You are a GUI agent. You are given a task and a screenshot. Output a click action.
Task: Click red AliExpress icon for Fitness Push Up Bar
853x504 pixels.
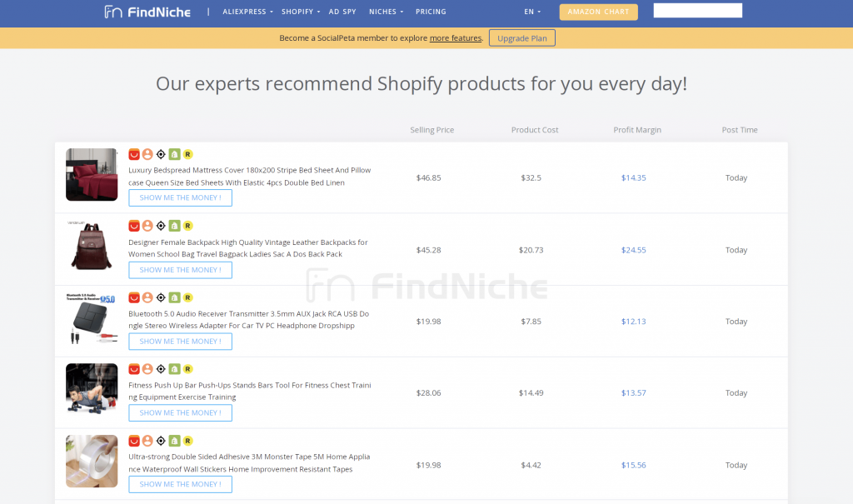tap(134, 369)
